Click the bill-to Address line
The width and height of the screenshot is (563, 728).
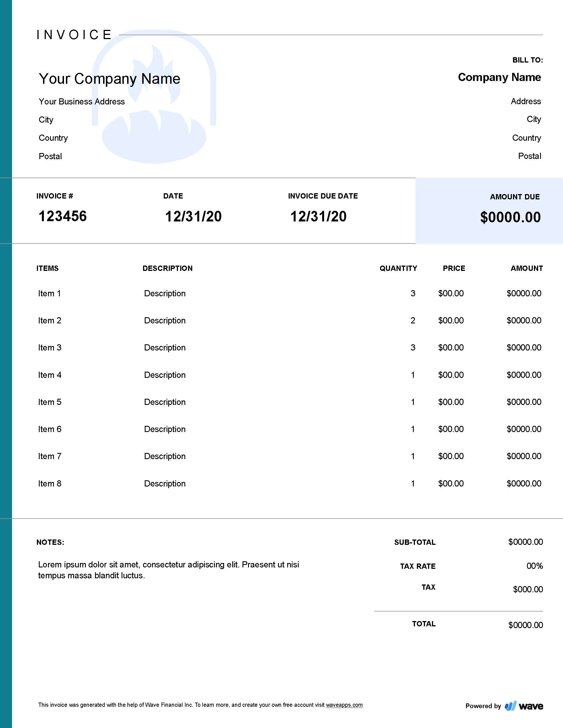click(x=526, y=101)
